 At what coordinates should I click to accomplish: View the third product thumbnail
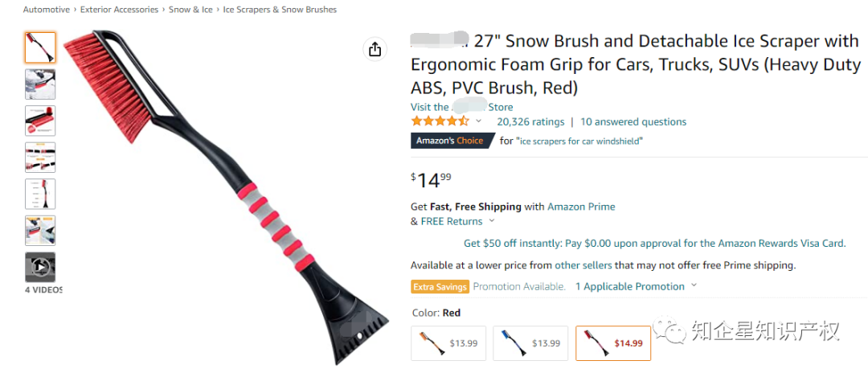(40, 121)
